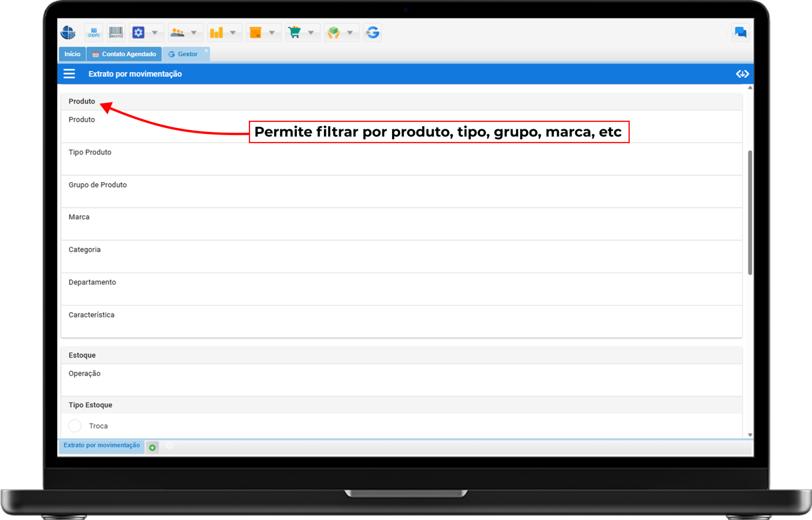Click the vertical scrollbar thumb
812x520 pixels.
tap(750, 213)
